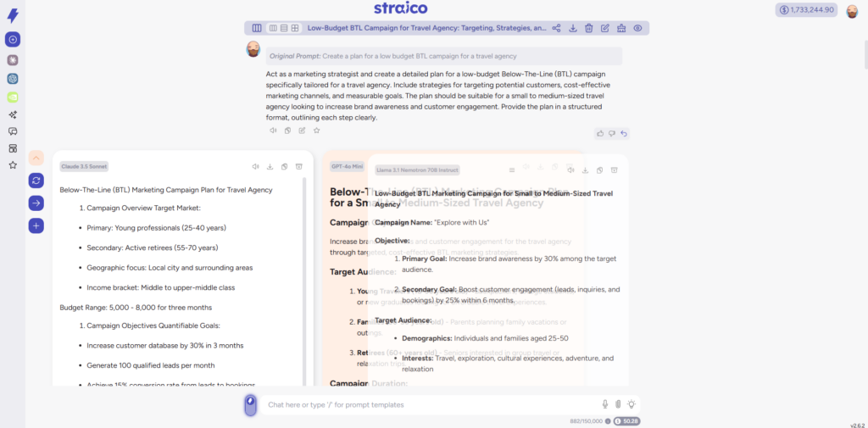Copy the prompt text using its copy icon

287,131
